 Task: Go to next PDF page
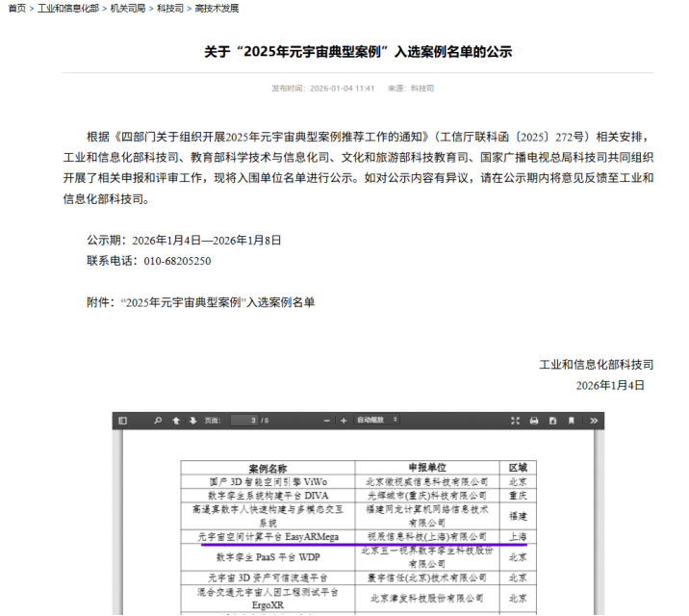pyautogui.click(x=193, y=421)
